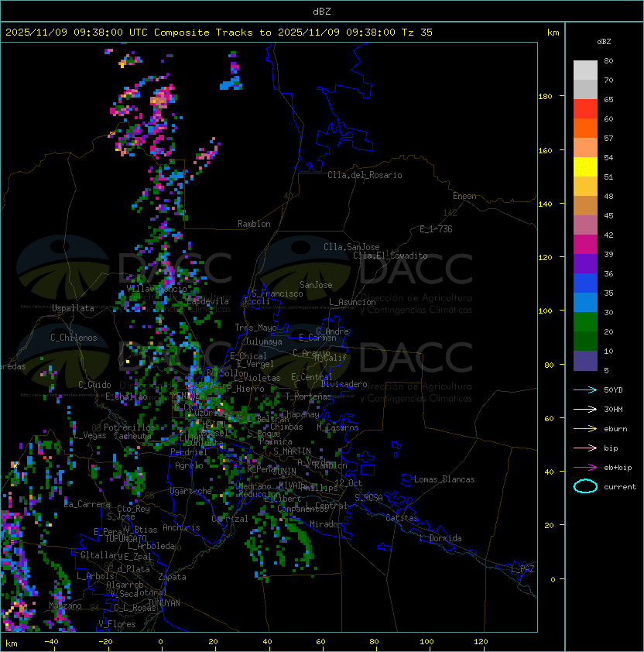Click the 'Zapata' map label
Image resolution: width=644 pixels, height=652 pixels.
click(x=172, y=577)
